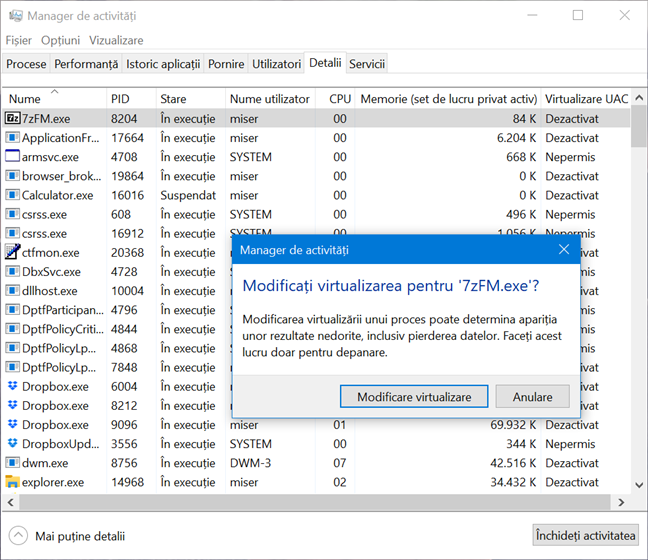Click the horizontal scrollbar thumb
The image size is (648, 560).
click(315, 502)
